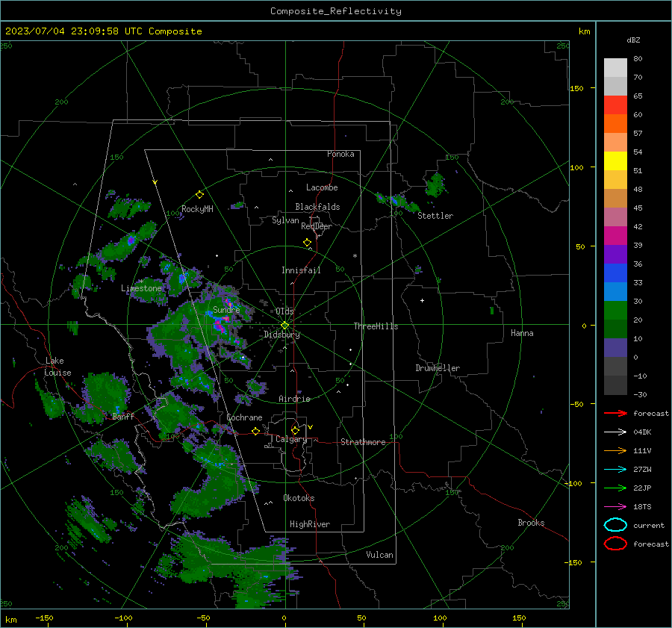Click the Banff town label
Viewport: 672px width, 628px height.
click(x=123, y=417)
